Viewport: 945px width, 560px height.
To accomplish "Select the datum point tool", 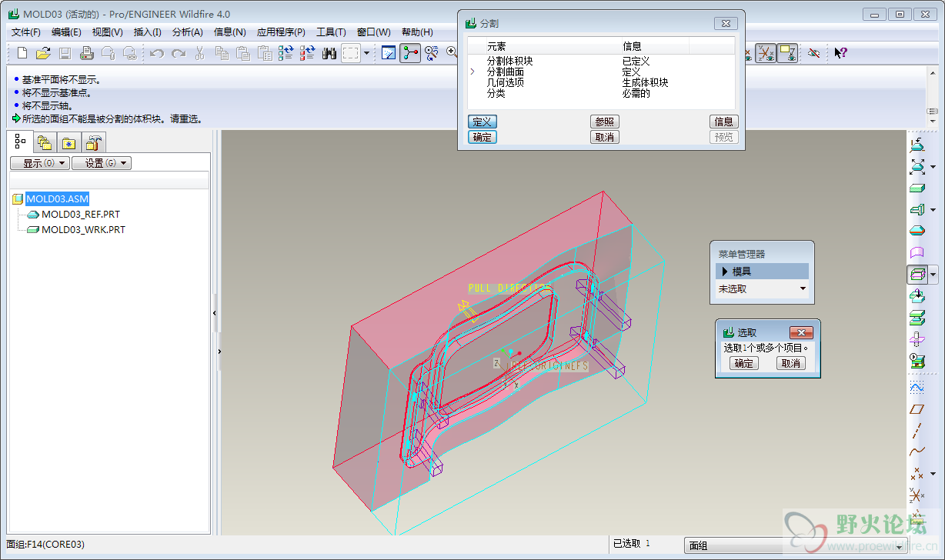I will [917, 473].
